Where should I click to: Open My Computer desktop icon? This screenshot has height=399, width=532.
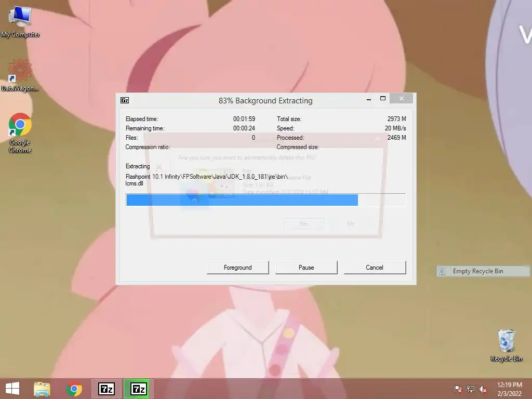20,22
